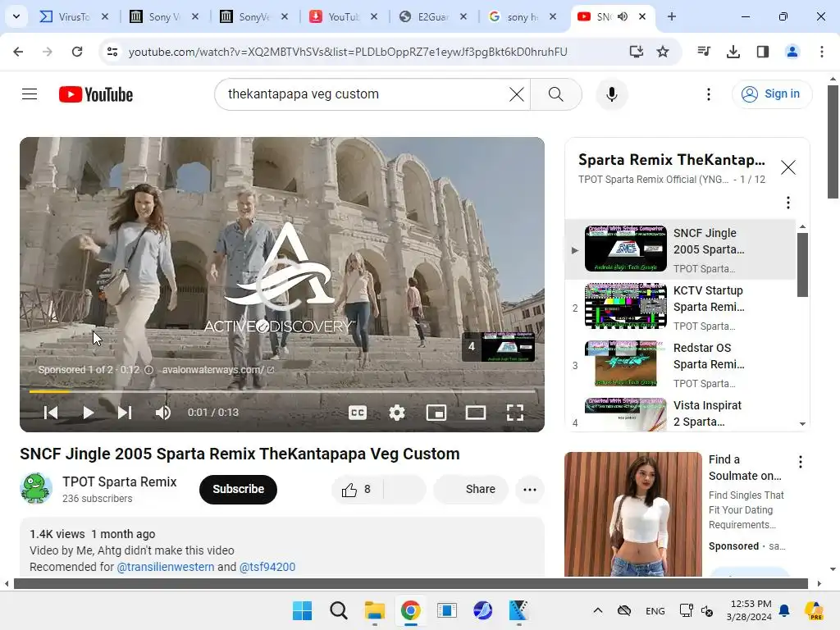
Task: Open the tab search dropdown arrow
Action: [x=16, y=16]
